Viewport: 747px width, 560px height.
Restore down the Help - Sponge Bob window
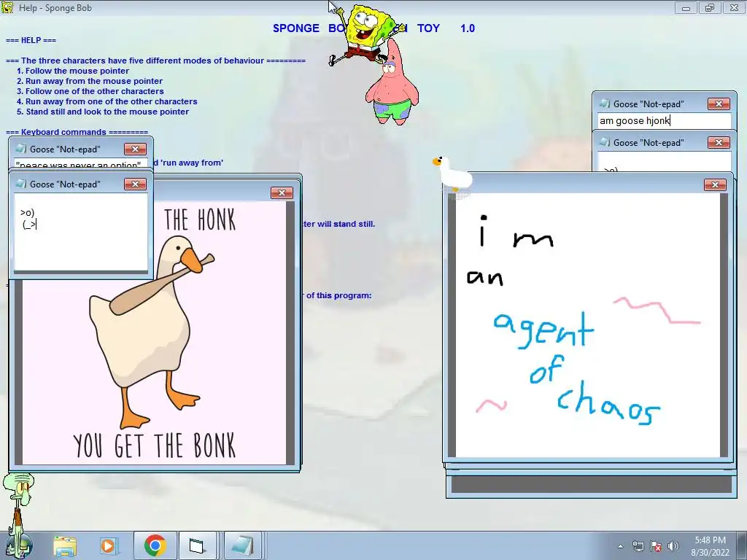(710, 8)
